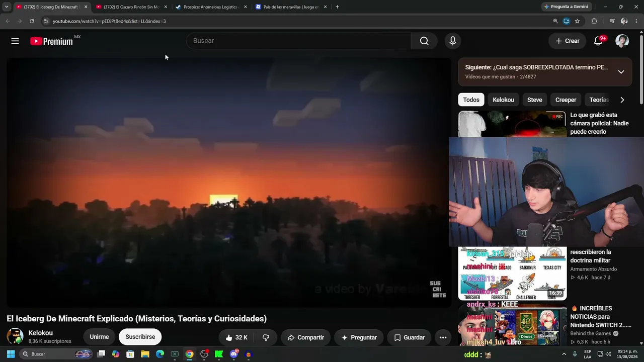
Task: Open the Chrome extensions puzzle menu
Action: pos(594,21)
